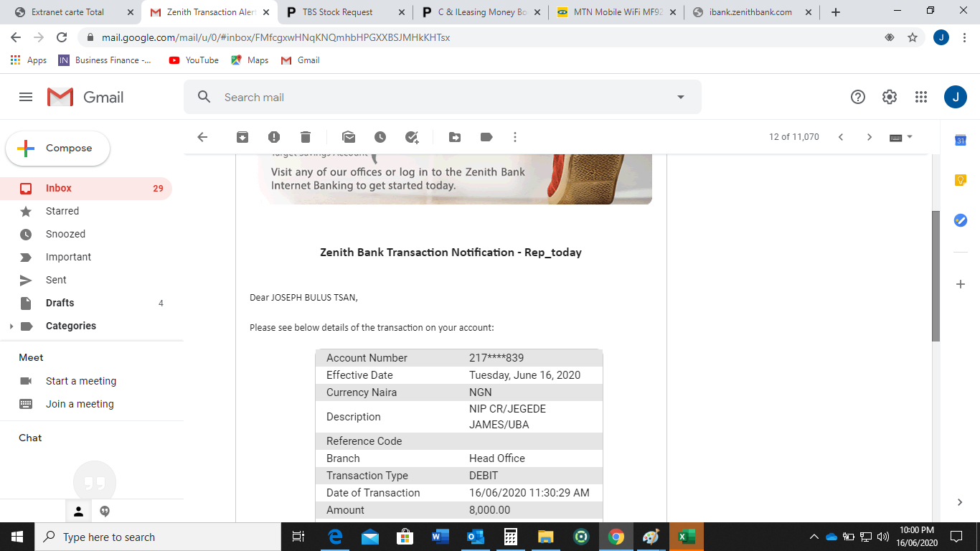Archive this email

pyautogui.click(x=242, y=137)
